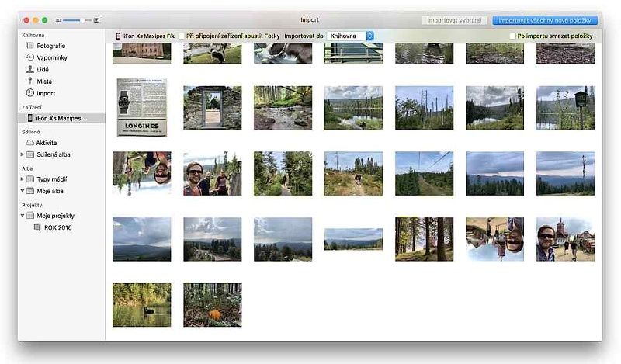Click the thumbnail zoom slider
The image size is (621, 364).
click(77, 20)
